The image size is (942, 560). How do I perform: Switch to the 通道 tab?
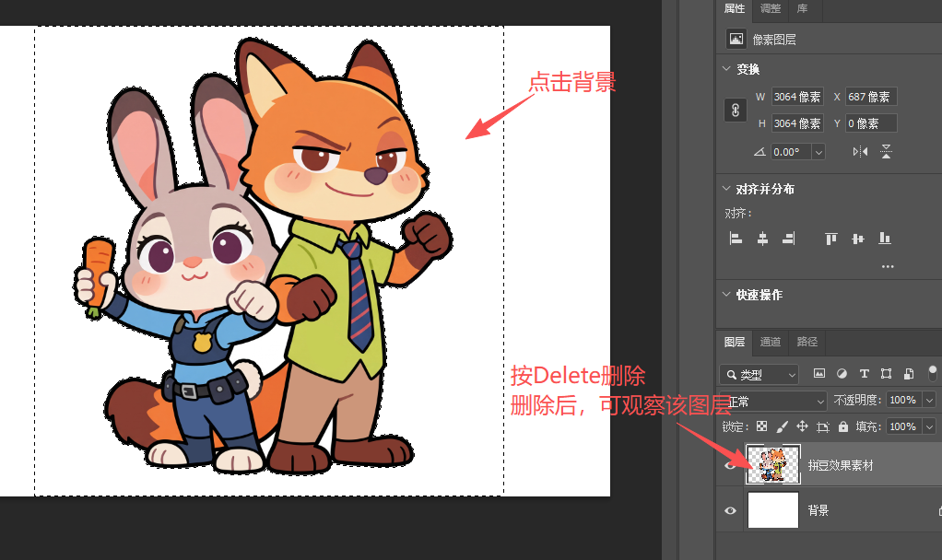click(x=771, y=342)
